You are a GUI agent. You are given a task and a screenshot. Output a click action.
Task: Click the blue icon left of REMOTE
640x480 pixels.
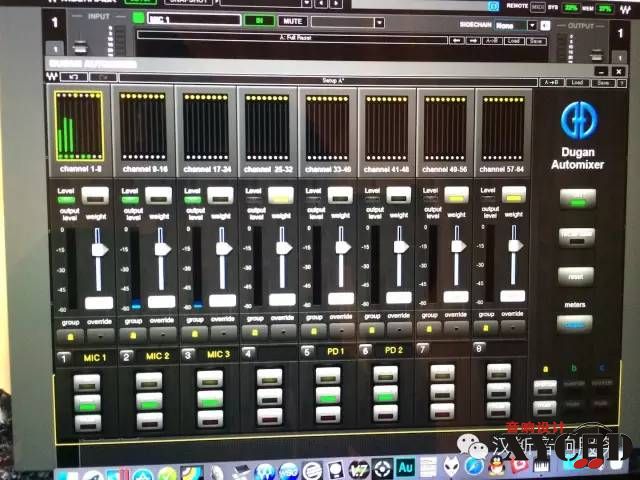(x=493, y=7)
